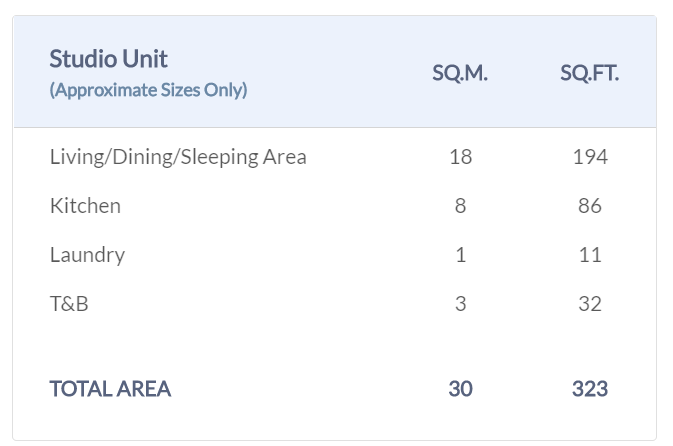Screen dimensions: 673x446
Task: Select the Kitchen row label
Action: pos(85,206)
